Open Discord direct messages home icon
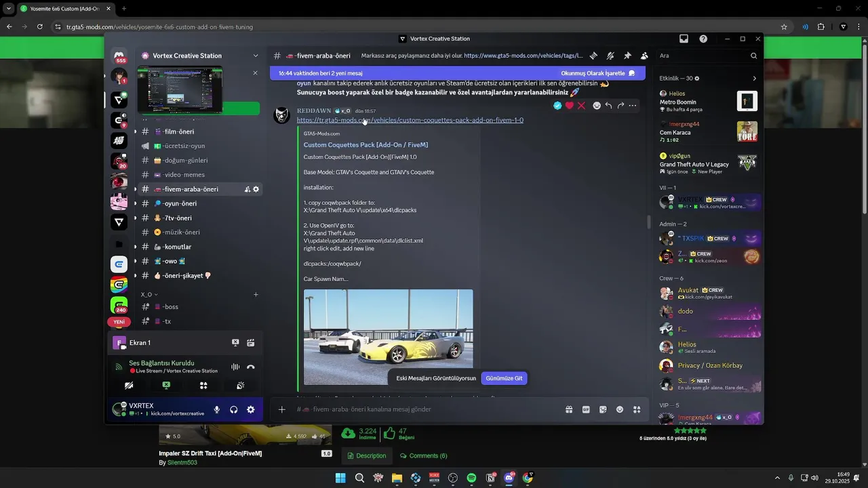Image resolution: width=868 pixels, height=488 pixels. tap(119, 56)
